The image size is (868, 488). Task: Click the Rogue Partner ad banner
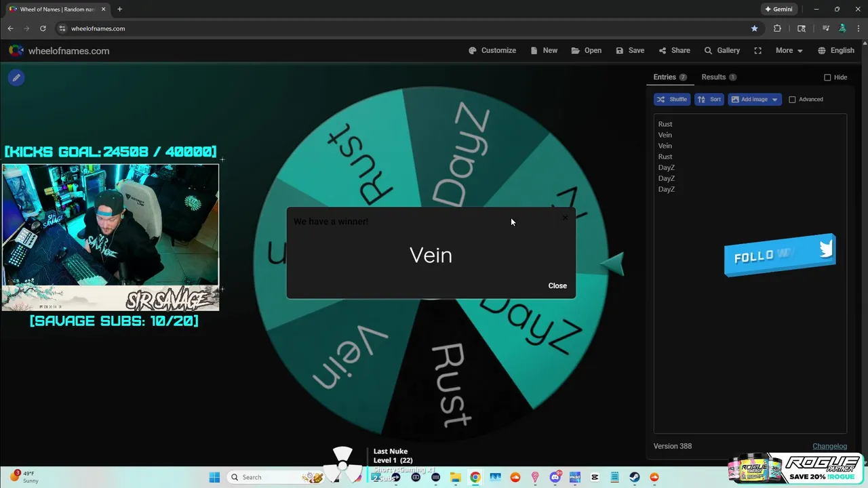(x=795, y=470)
